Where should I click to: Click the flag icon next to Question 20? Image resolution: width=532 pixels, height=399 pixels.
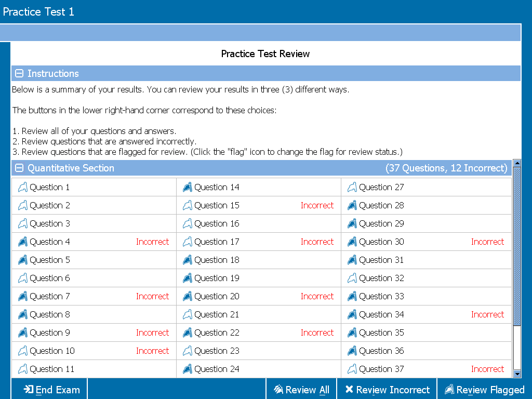click(x=187, y=296)
